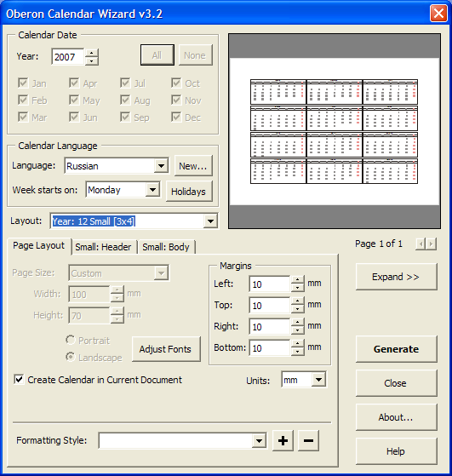Click the Generate button

pyautogui.click(x=396, y=349)
